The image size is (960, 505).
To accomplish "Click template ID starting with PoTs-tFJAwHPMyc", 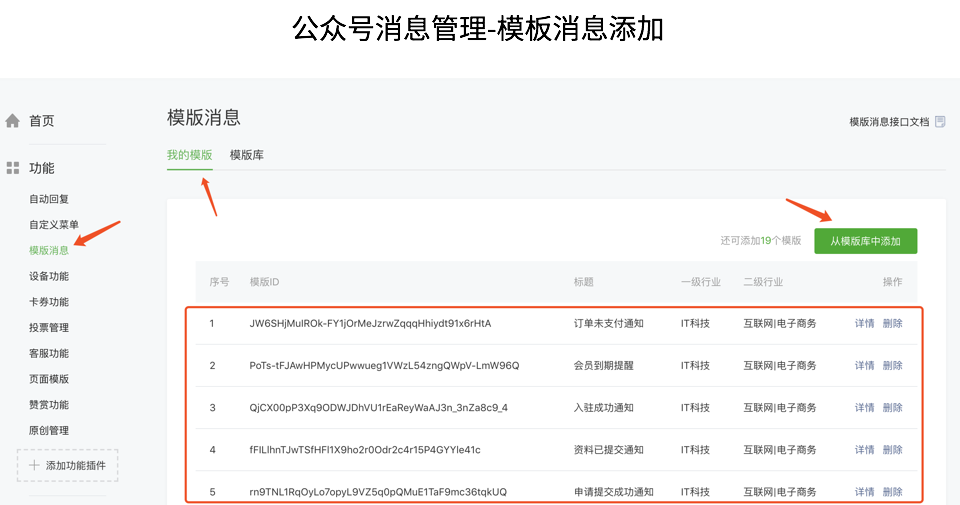I will pyautogui.click(x=384, y=365).
